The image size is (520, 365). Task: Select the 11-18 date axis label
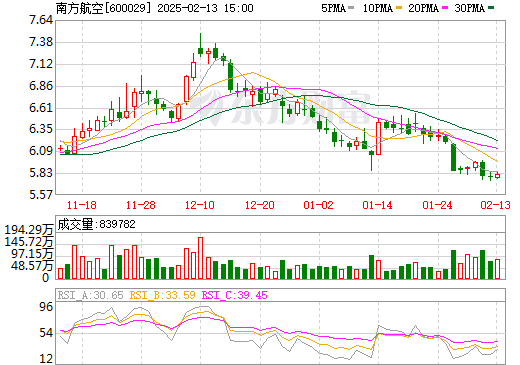82,205
